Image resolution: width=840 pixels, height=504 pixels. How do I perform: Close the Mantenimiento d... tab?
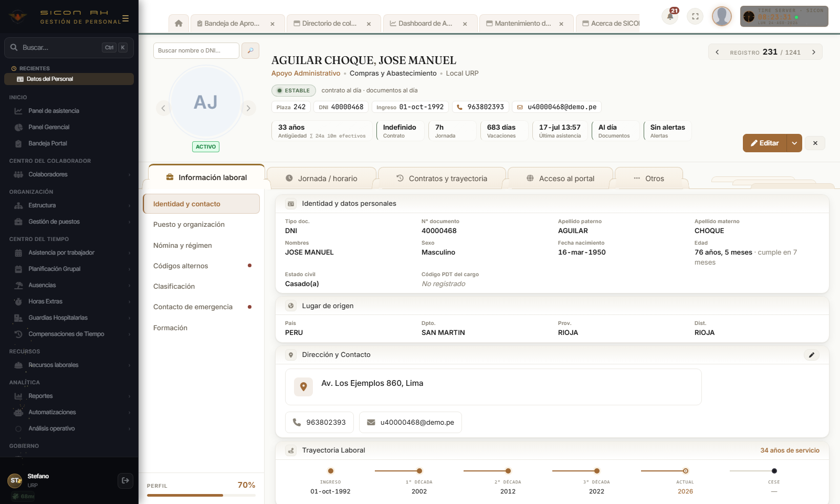point(562,24)
